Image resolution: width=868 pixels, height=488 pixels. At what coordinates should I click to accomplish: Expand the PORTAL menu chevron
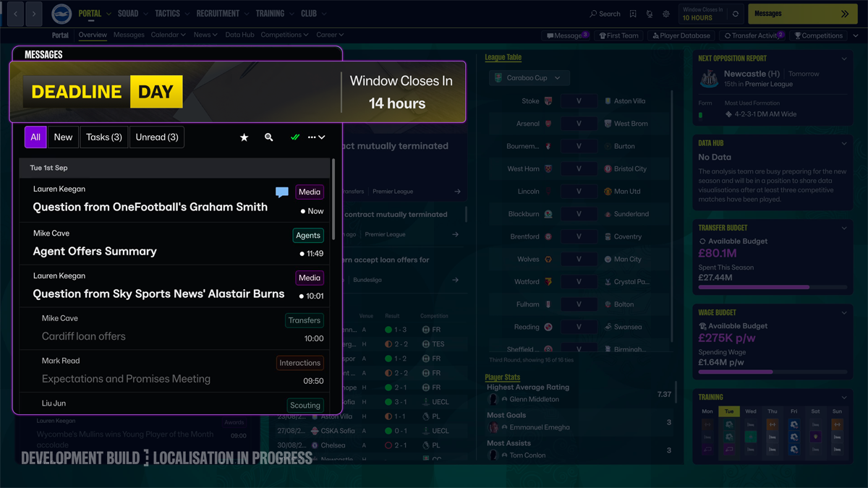point(109,14)
